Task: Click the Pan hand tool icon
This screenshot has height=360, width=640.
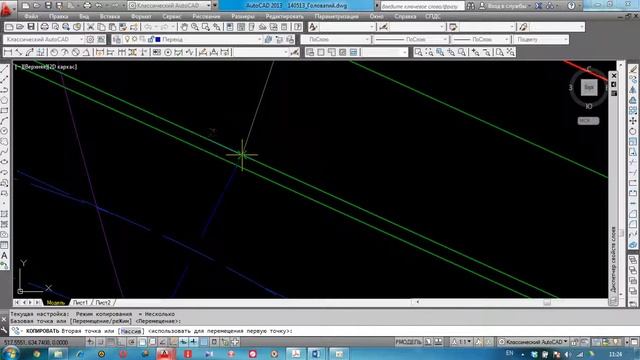Action: (x=184, y=27)
